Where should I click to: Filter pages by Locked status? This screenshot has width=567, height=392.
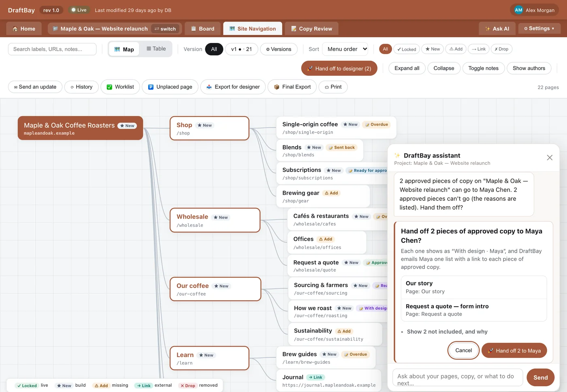tap(407, 49)
